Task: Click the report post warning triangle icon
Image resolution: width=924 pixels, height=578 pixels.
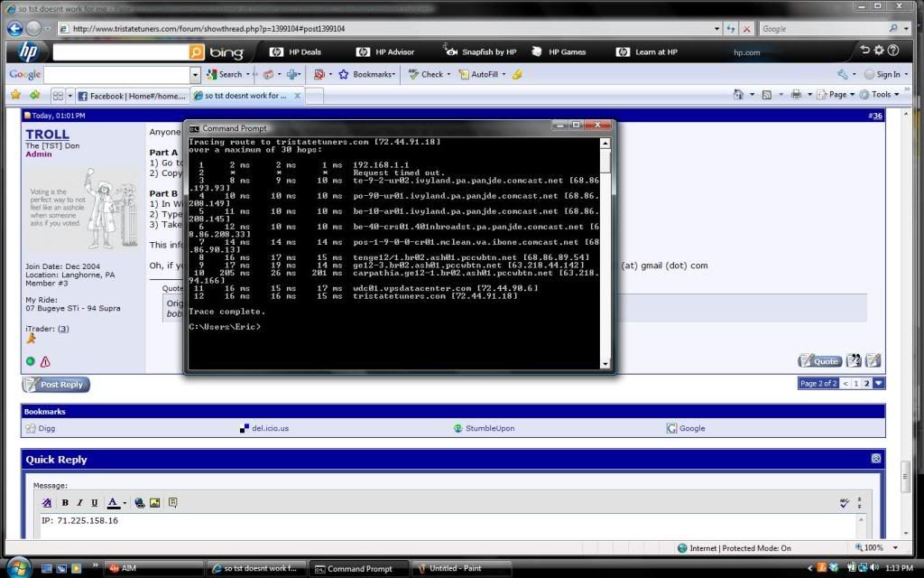Action: (45, 361)
